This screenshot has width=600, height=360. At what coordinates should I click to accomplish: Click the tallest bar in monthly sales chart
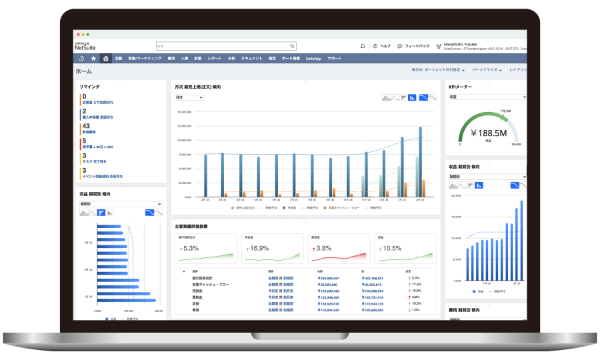coord(420,162)
